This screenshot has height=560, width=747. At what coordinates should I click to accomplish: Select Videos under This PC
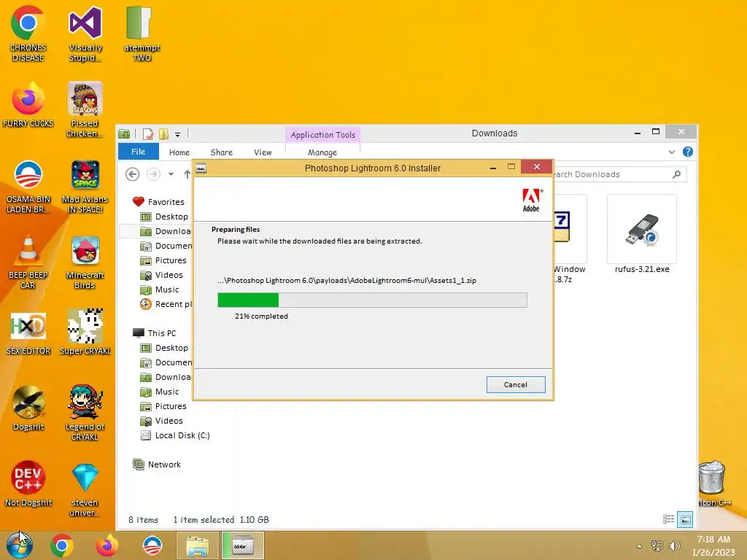click(x=161, y=421)
